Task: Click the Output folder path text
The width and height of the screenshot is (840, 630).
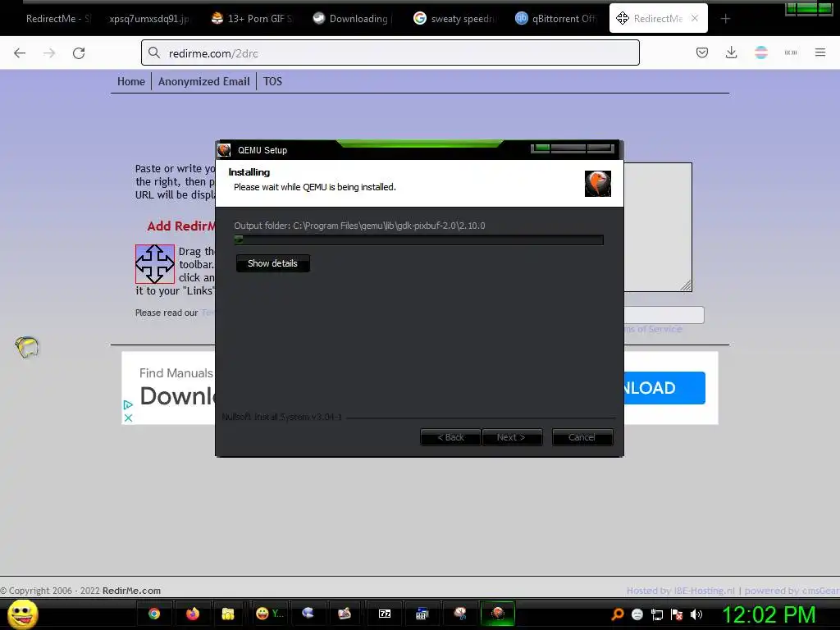Action: click(359, 226)
